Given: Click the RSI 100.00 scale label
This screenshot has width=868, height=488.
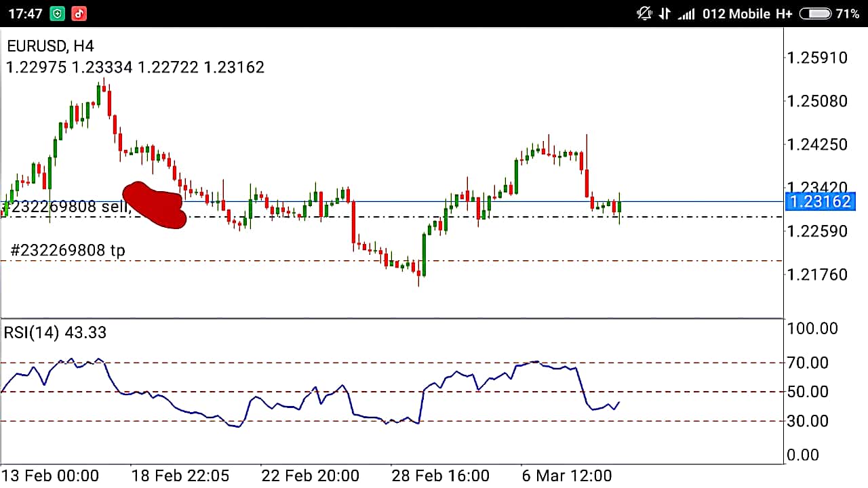Looking at the screenshot, I should 812,329.
